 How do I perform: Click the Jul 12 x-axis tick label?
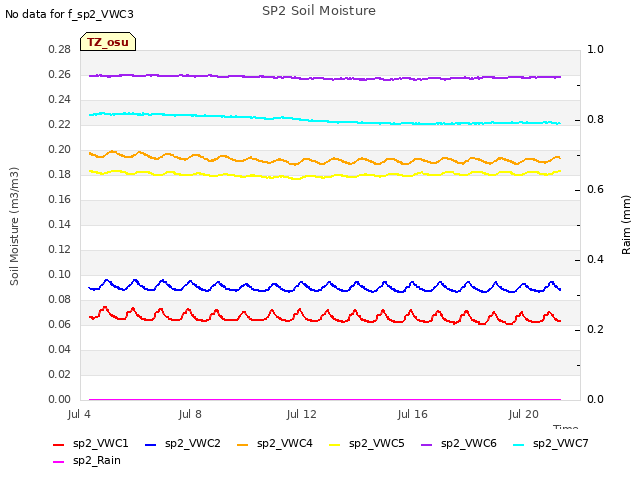302,414
